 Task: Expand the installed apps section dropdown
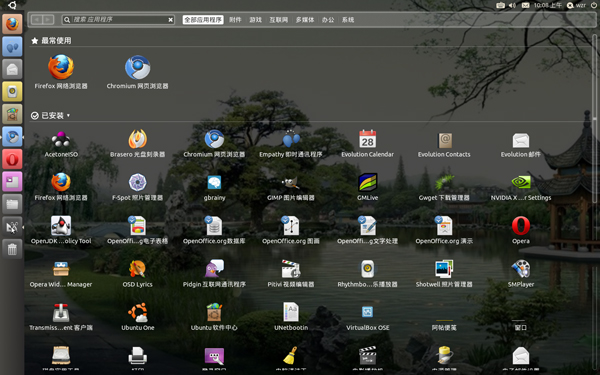[68, 116]
